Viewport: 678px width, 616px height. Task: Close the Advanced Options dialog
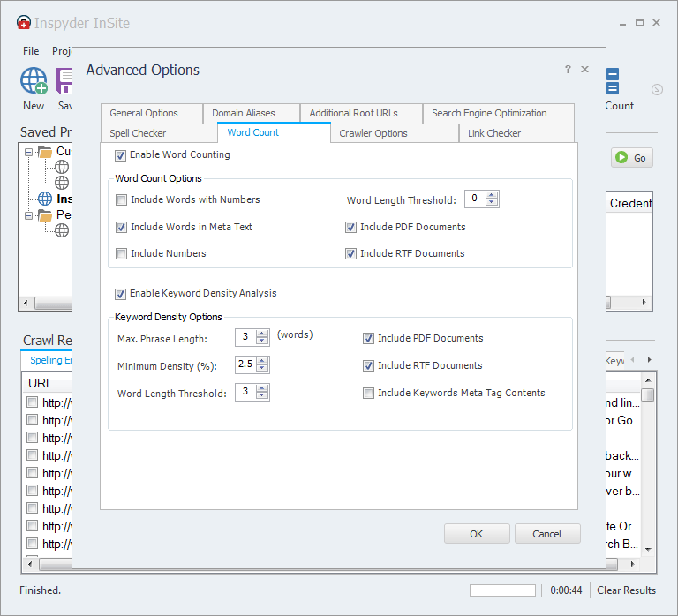coord(584,69)
